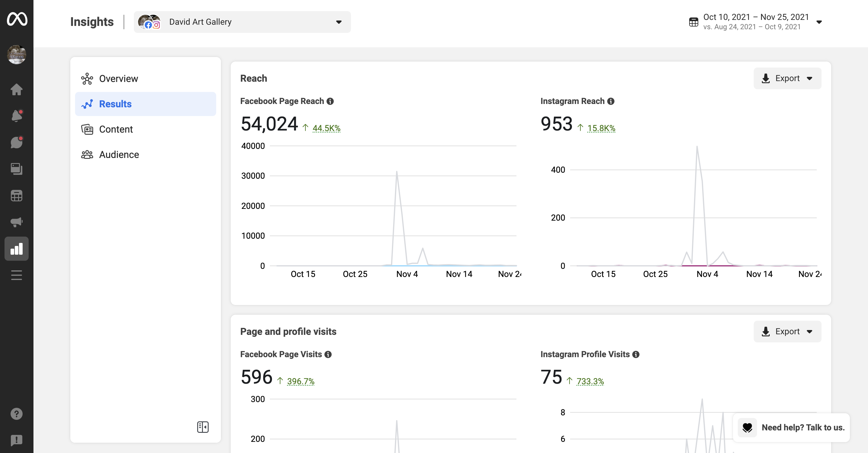This screenshot has height=453, width=868.
Task: Open the All tools hamburger icon
Action: click(17, 275)
